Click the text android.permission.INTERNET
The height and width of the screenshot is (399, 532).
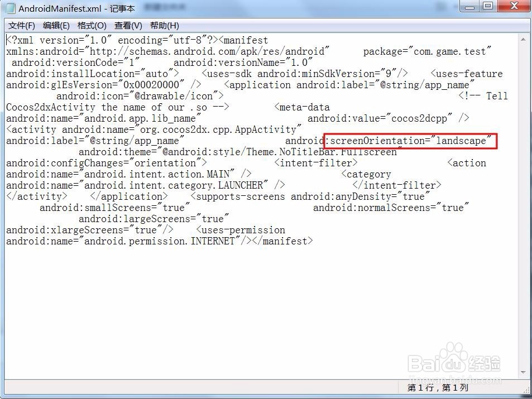(x=160, y=242)
